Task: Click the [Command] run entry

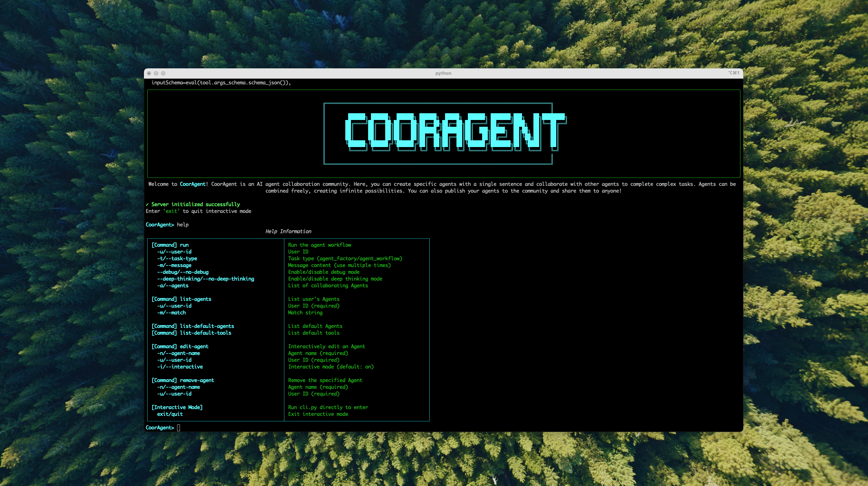Action: coord(170,245)
